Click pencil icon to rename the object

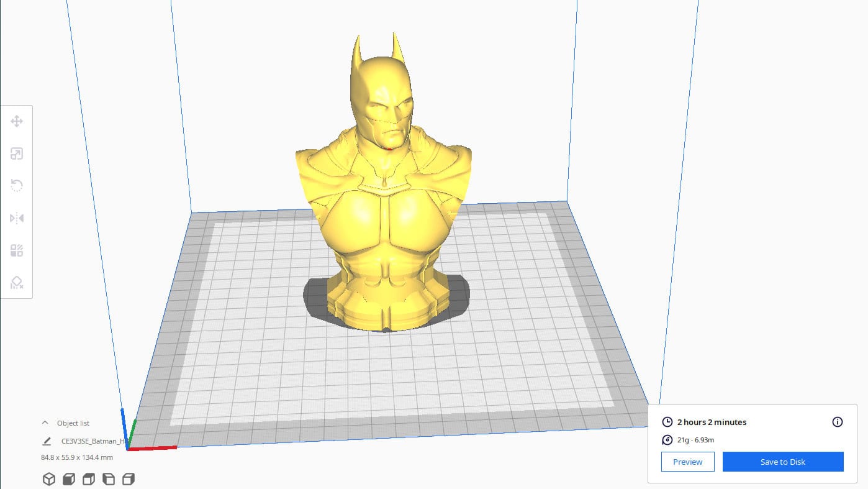coord(47,441)
